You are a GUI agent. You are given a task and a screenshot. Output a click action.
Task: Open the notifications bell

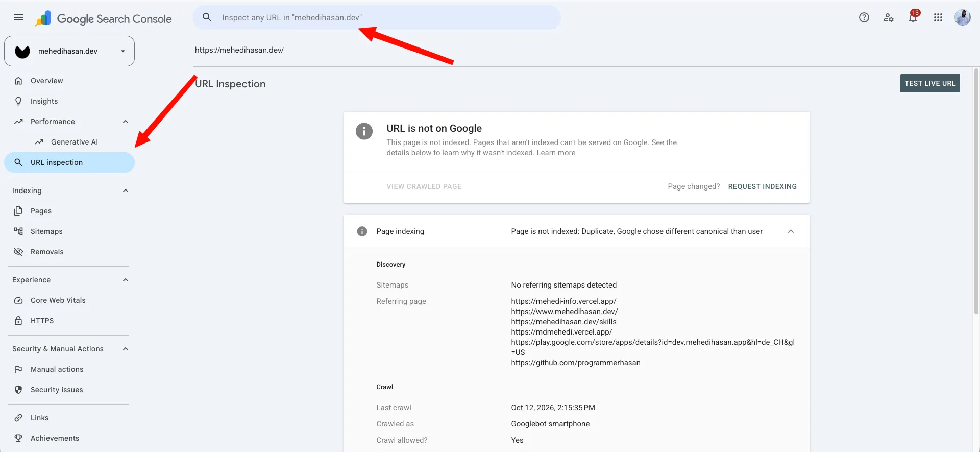coord(913,17)
